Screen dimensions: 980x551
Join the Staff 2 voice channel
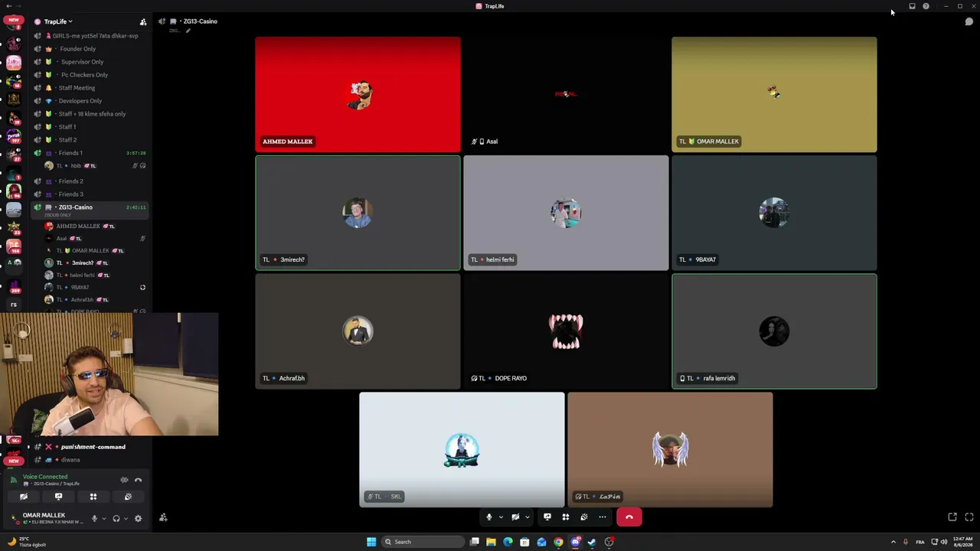tap(67, 140)
